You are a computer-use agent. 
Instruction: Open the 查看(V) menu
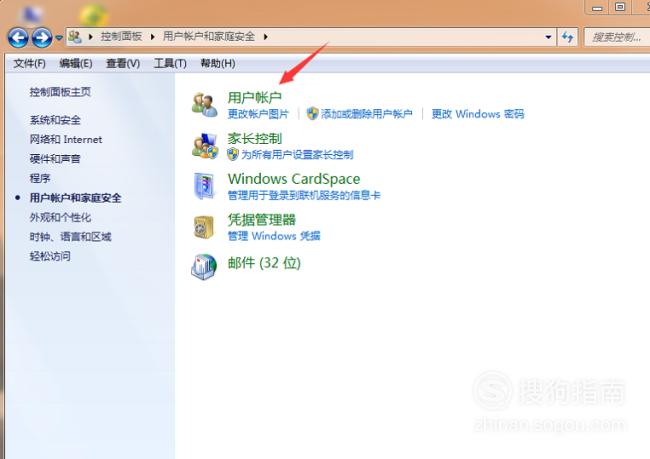coord(123,63)
